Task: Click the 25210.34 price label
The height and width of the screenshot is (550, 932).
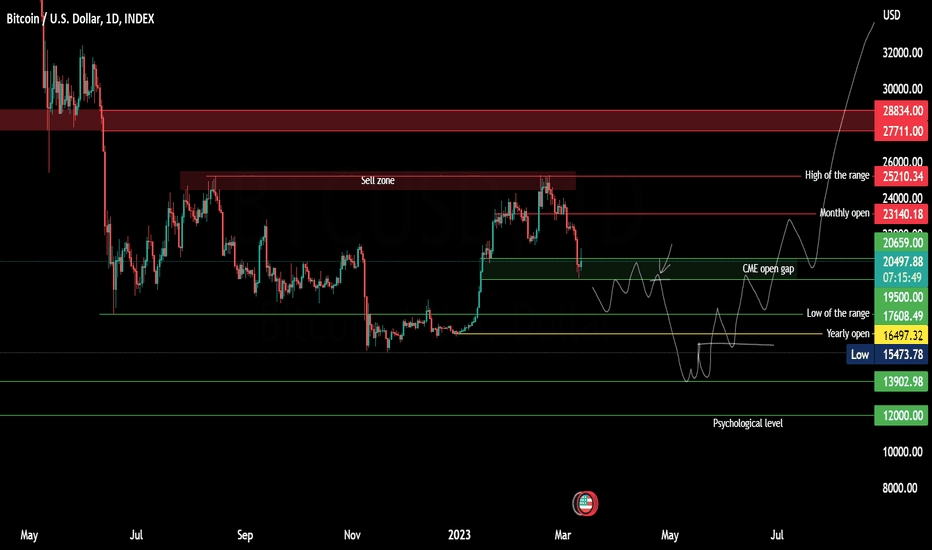Action: point(901,176)
